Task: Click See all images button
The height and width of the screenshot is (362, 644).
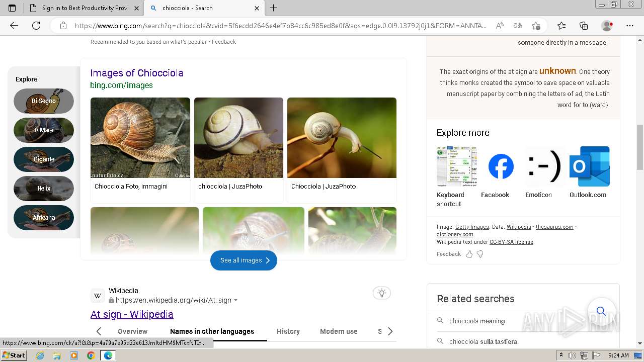Action: (x=244, y=260)
